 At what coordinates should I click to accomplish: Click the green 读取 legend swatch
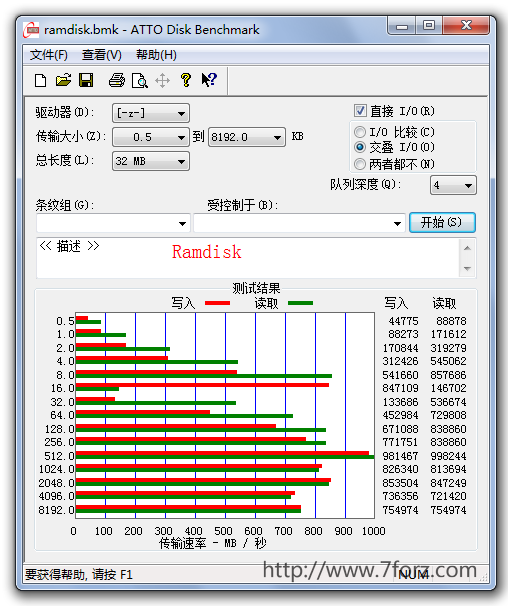300,303
